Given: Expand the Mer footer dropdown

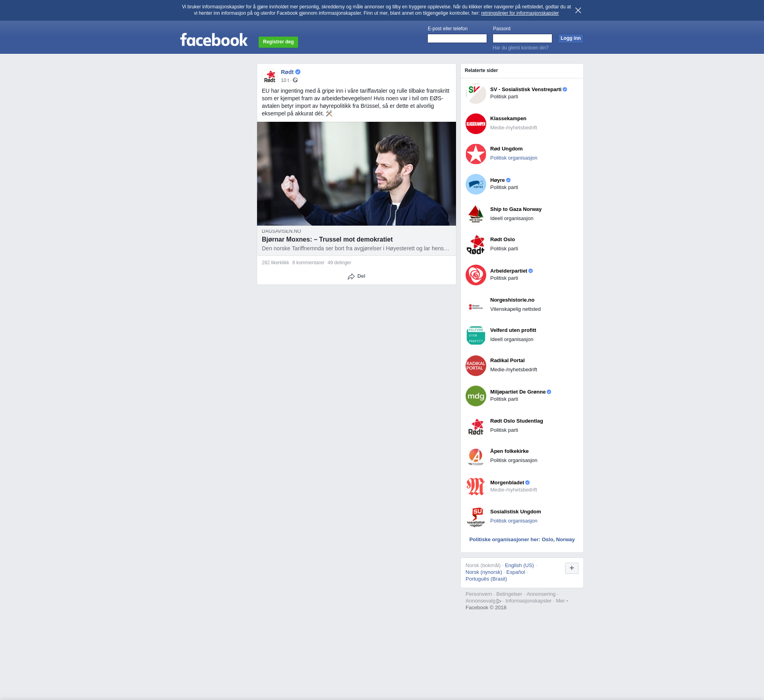Looking at the screenshot, I should coord(562,601).
